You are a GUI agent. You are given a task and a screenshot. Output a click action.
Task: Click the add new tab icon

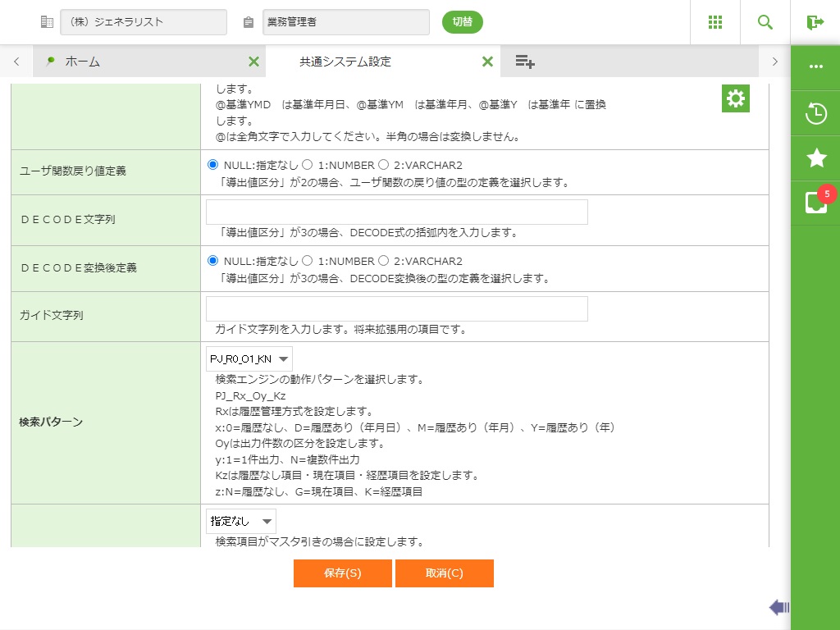[x=525, y=62]
